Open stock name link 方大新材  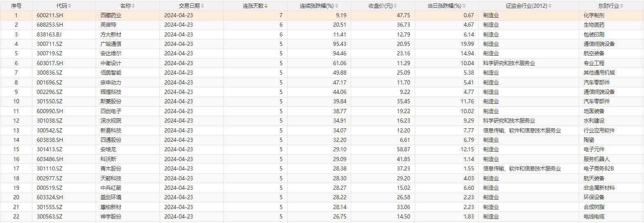(x=111, y=34)
